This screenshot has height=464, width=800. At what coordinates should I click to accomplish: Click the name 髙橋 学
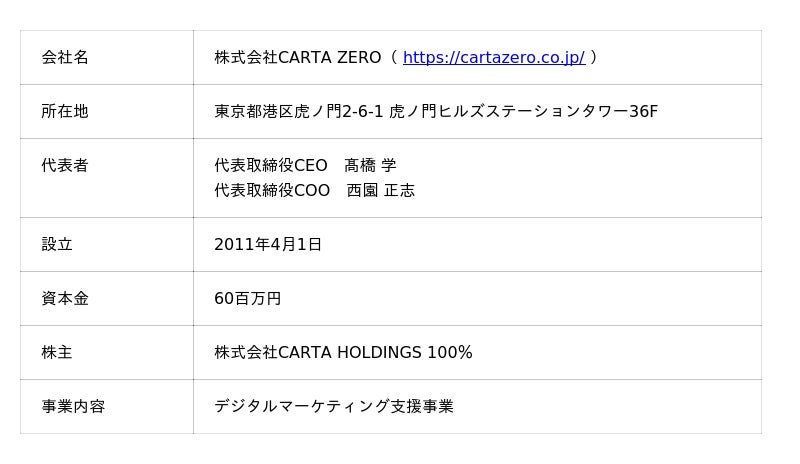click(370, 166)
